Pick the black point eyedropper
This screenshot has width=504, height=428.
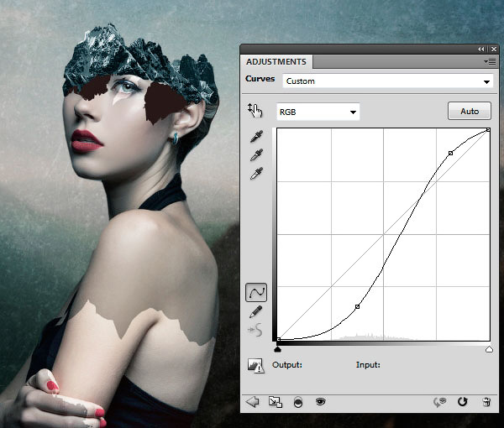click(x=256, y=136)
